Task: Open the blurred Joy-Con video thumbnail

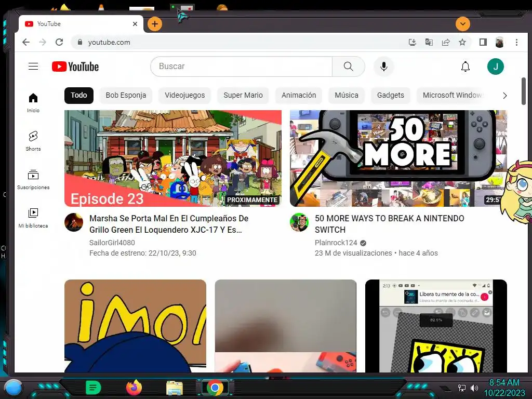Action: point(286,326)
